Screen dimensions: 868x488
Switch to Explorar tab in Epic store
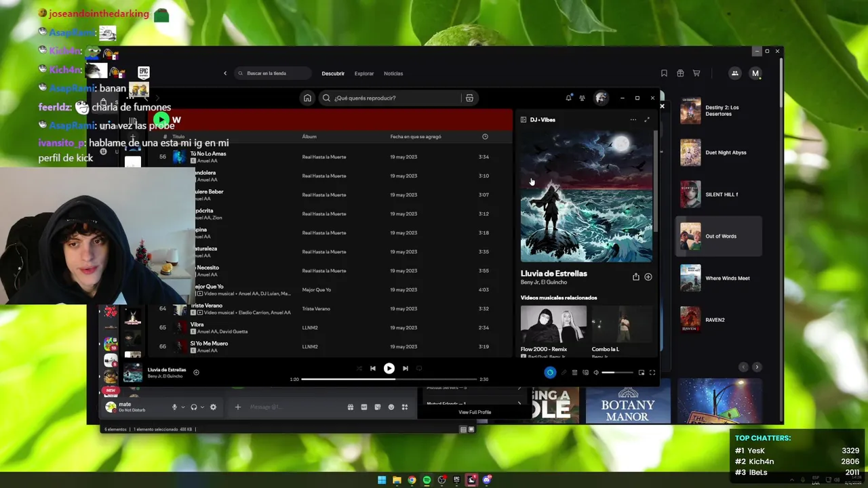(x=364, y=73)
